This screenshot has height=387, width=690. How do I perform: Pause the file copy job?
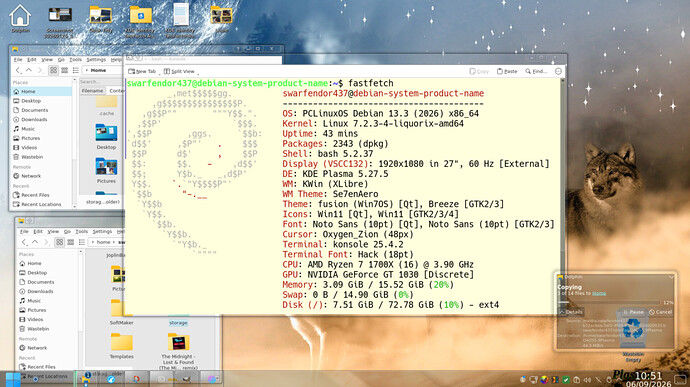(633, 312)
